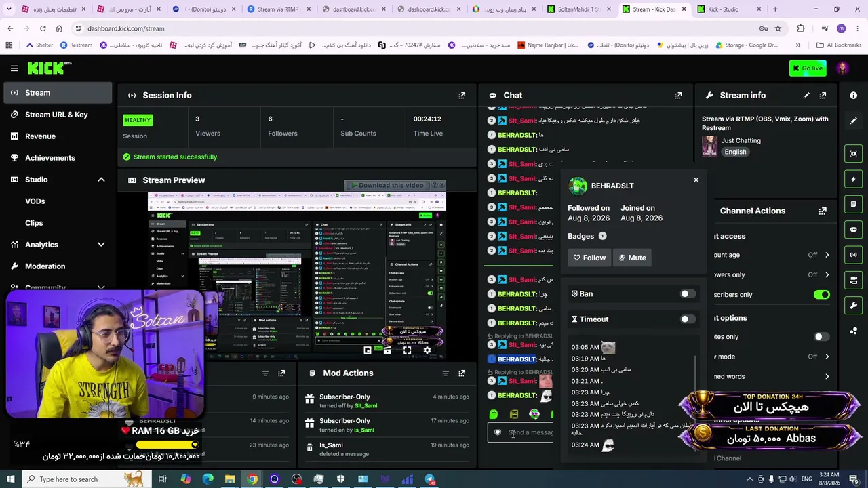Close the BEHRADSLT user card
This screenshot has width=868, height=488.
tap(696, 180)
